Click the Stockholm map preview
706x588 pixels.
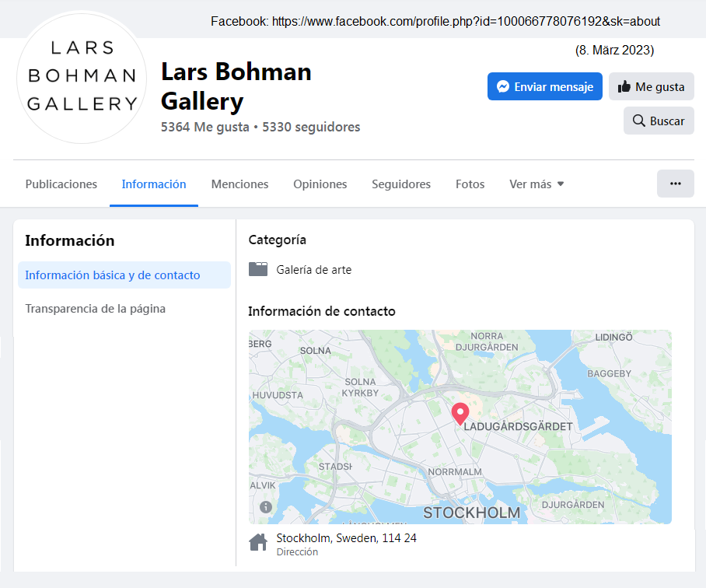(460, 427)
